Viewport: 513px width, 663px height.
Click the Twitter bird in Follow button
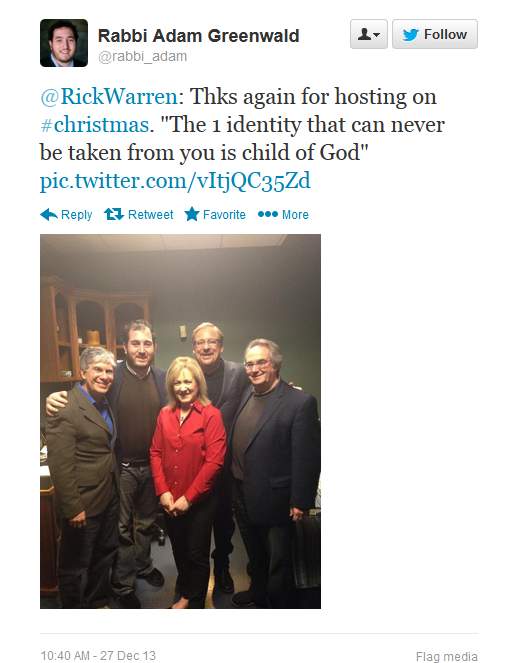pos(410,34)
